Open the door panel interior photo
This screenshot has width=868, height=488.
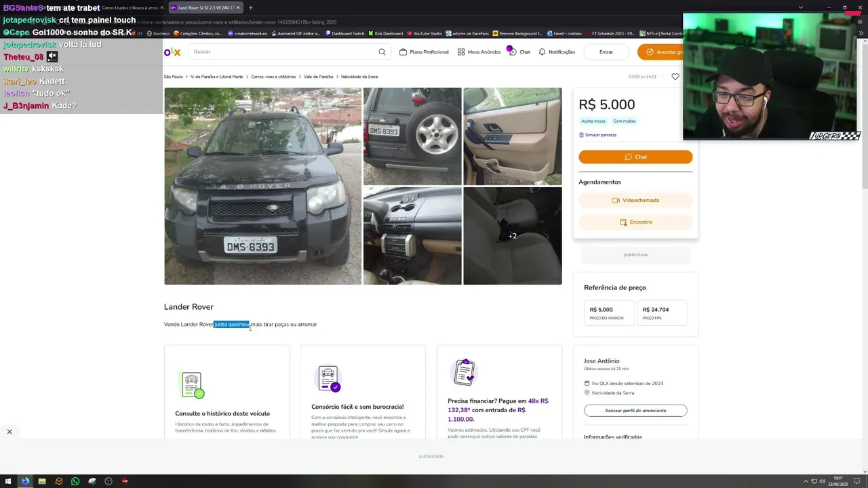tap(513, 136)
